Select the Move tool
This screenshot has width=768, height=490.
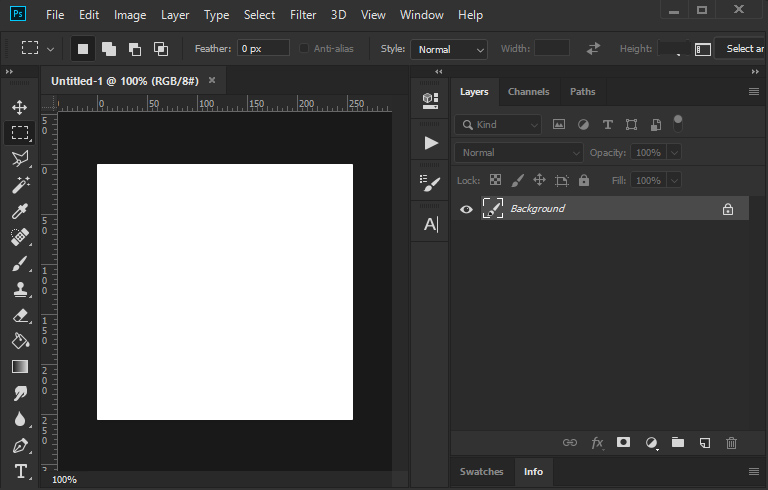tap(20, 107)
